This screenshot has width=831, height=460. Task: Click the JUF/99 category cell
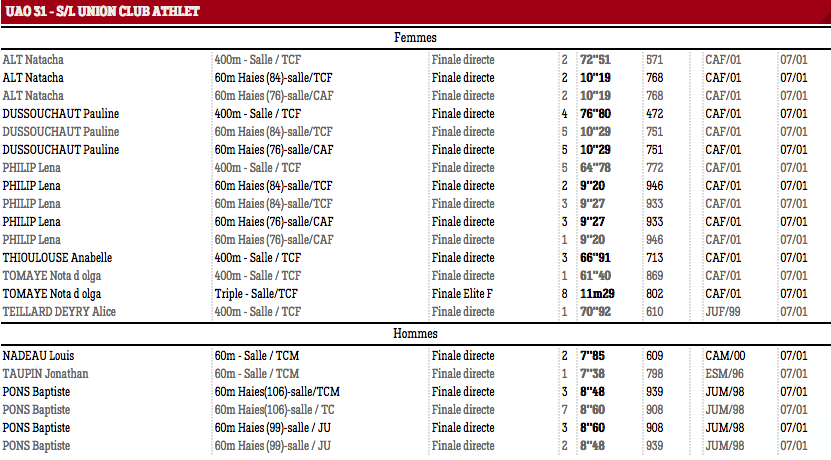tap(722, 312)
